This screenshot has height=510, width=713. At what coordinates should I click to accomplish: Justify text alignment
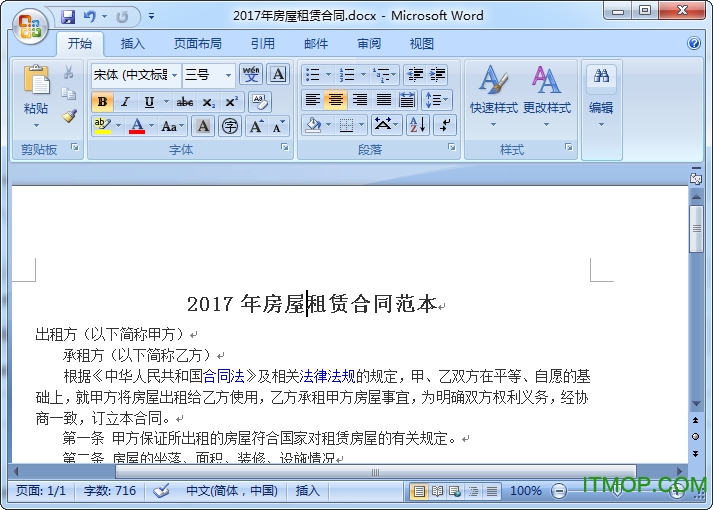click(383, 100)
